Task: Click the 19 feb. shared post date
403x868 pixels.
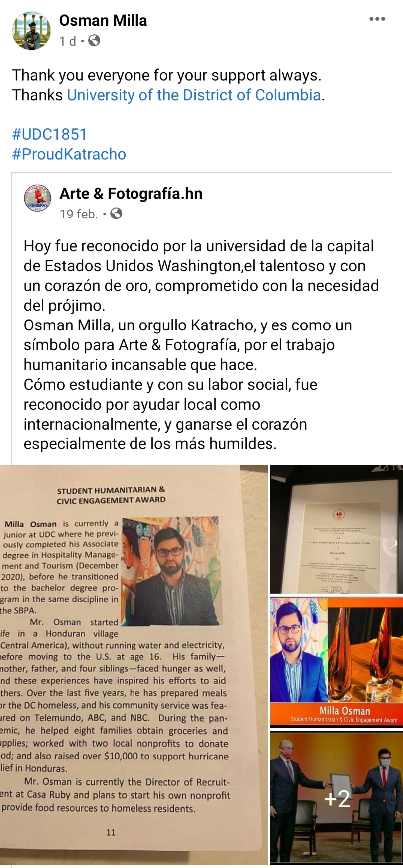Action: [x=79, y=214]
